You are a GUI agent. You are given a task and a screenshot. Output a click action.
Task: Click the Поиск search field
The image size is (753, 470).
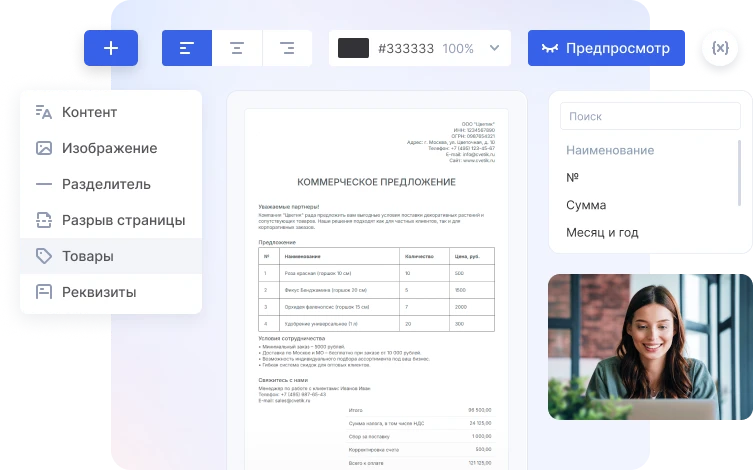point(649,116)
